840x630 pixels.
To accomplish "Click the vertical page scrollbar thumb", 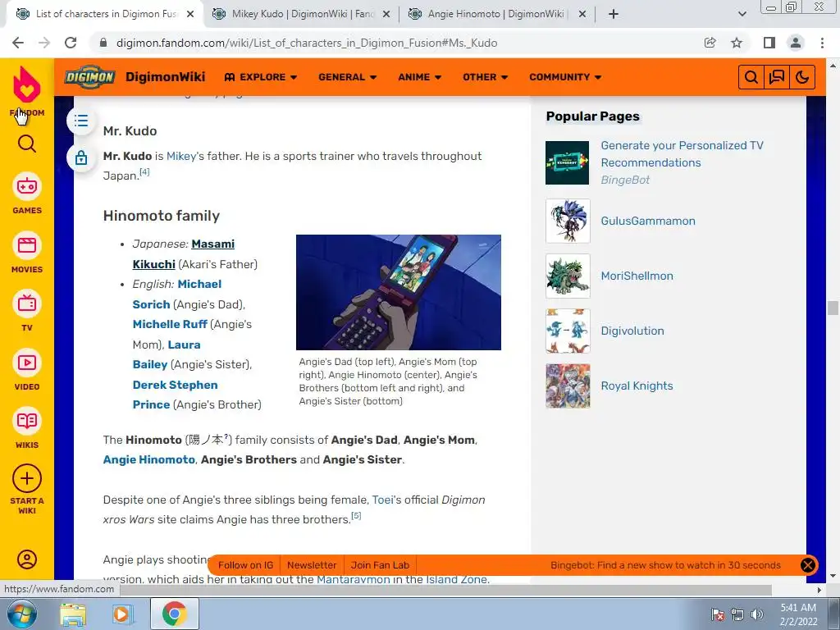I will [x=833, y=308].
